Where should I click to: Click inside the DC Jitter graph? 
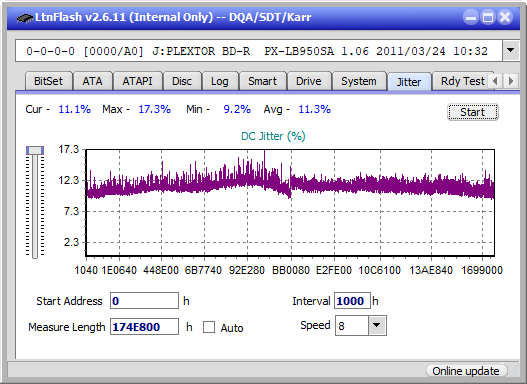(x=290, y=203)
